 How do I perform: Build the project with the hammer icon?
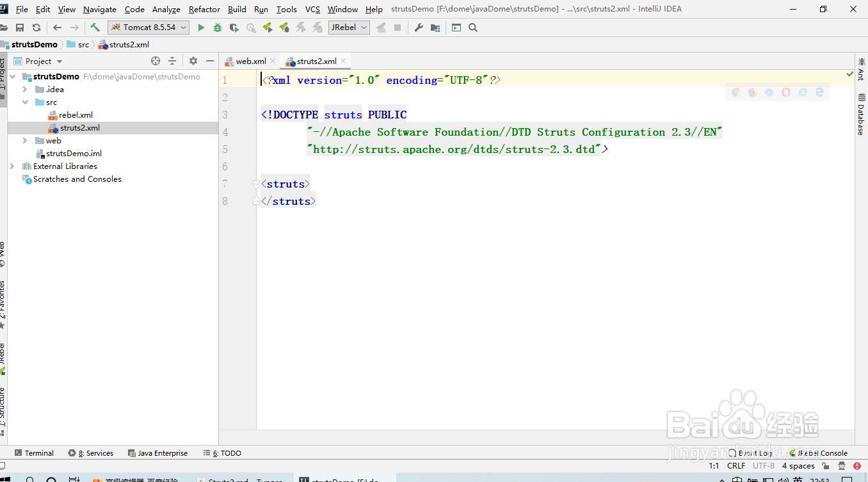coord(95,28)
